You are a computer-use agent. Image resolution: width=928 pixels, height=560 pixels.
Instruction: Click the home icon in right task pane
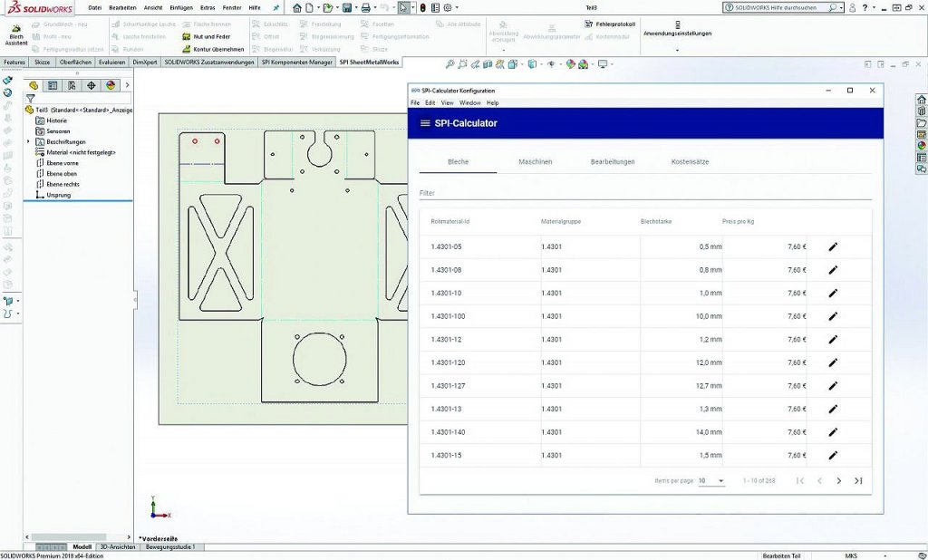coord(921,100)
